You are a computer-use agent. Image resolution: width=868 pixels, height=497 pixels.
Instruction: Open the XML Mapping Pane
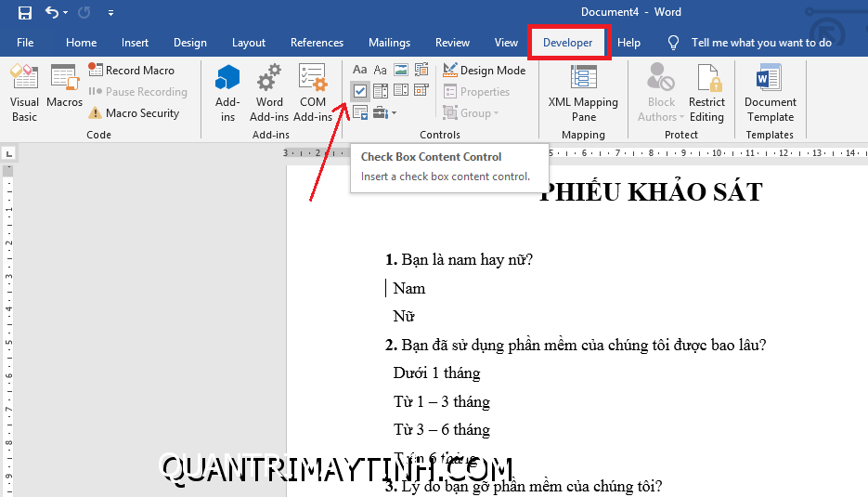tap(583, 93)
